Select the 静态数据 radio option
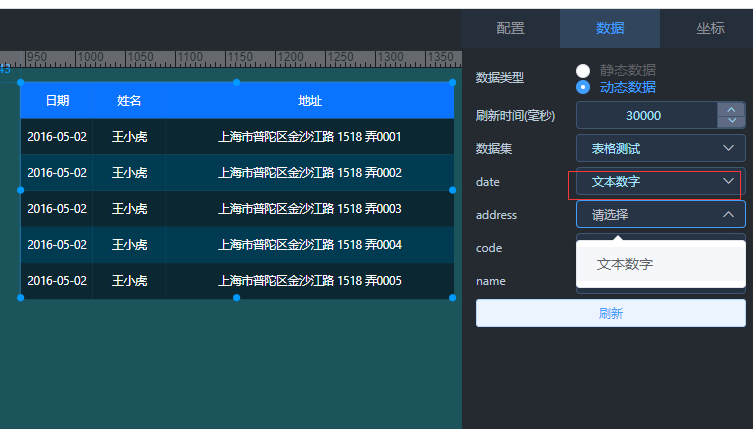 583,71
